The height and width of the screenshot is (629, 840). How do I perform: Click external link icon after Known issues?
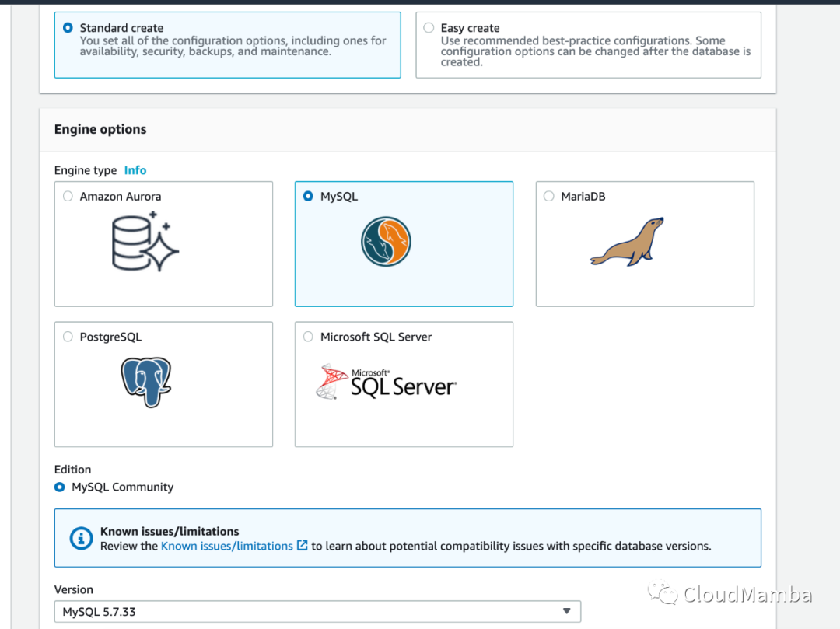tap(302, 546)
